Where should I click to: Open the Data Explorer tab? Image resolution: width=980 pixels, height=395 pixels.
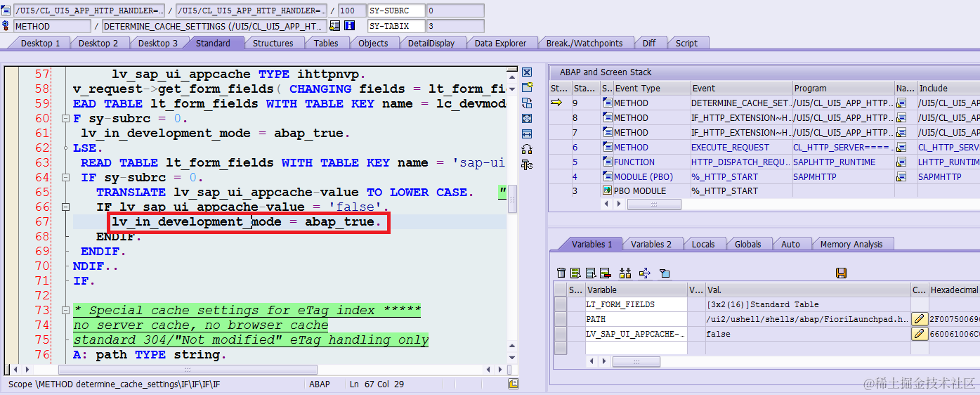[500, 43]
